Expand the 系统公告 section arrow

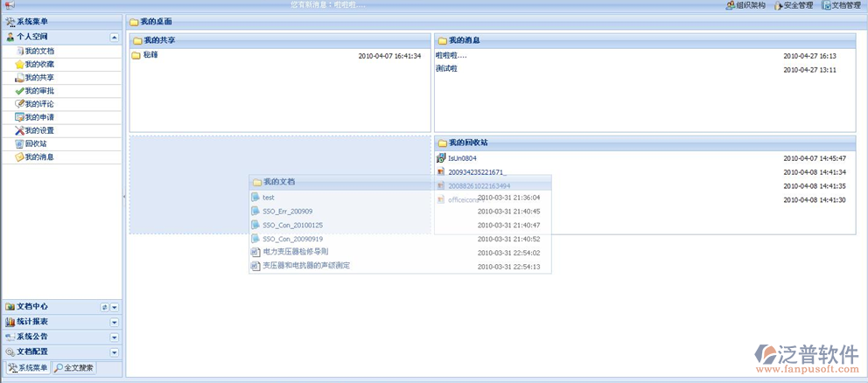(x=114, y=337)
